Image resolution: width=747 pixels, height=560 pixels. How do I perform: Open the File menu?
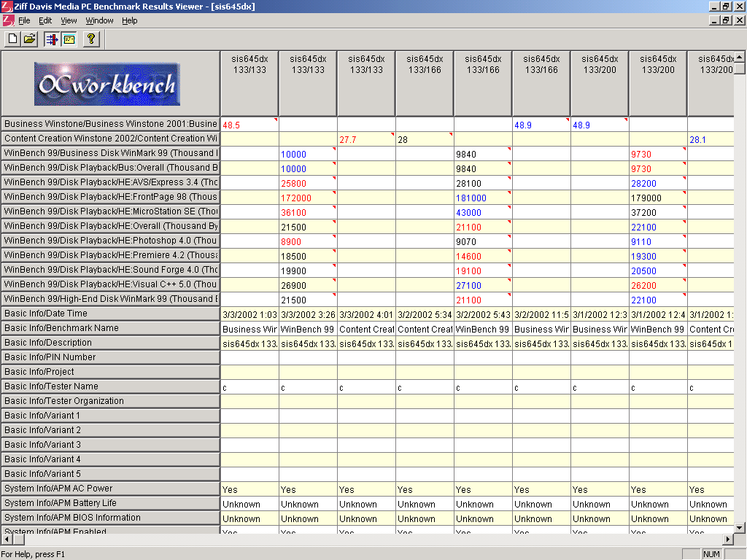[24, 20]
